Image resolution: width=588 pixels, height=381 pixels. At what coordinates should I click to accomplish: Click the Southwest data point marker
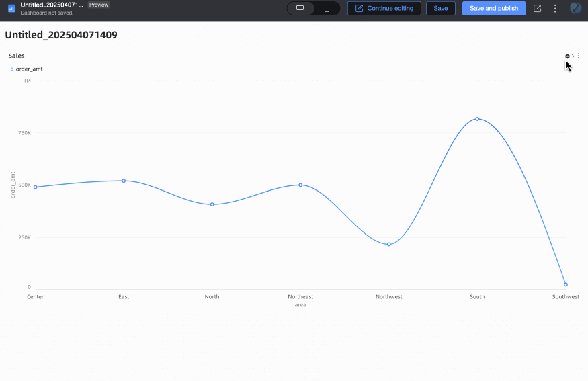[566, 285]
